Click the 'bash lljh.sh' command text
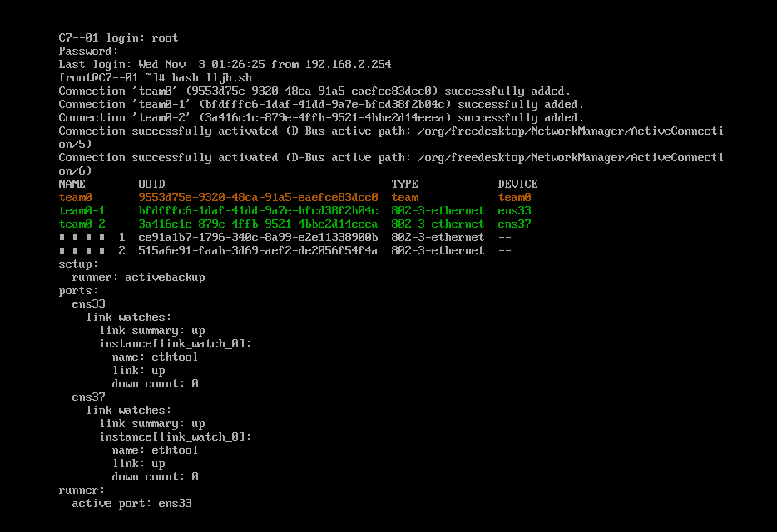Image resolution: width=777 pixels, height=532 pixels. click(211, 78)
